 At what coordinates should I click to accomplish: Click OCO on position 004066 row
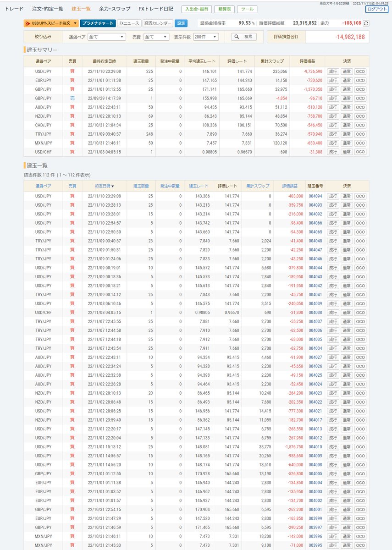[360, 223]
